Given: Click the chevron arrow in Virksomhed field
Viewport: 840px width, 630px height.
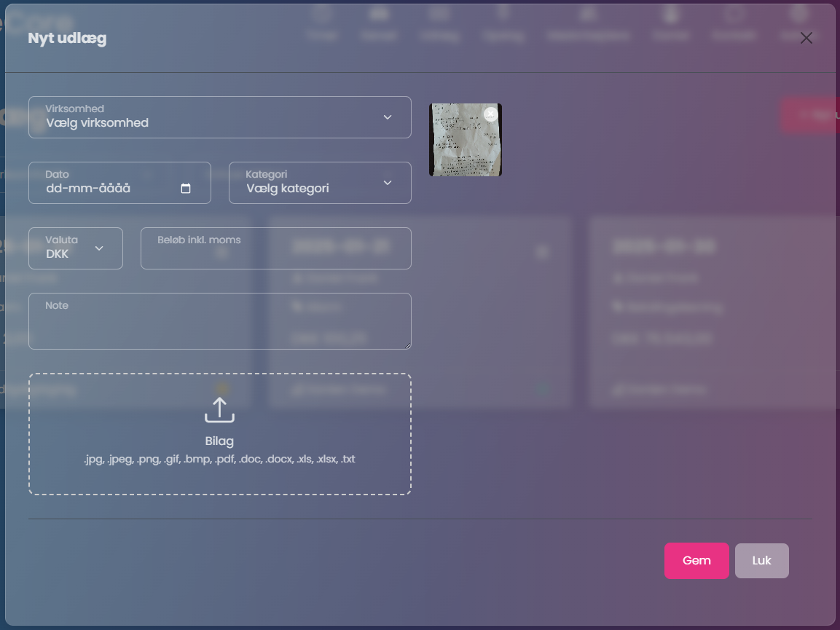Looking at the screenshot, I should pyautogui.click(x=388, y=117).
